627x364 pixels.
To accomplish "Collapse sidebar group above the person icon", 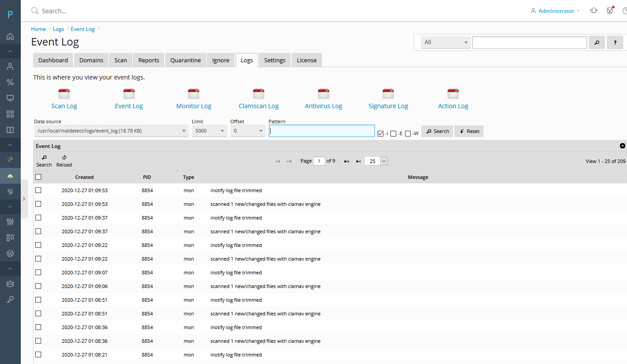I will coord(10,51).
